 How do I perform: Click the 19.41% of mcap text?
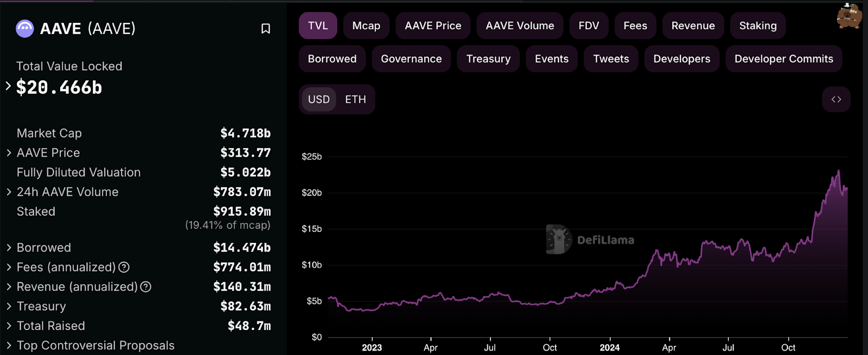pyautogui.click(x=228, y=225)
